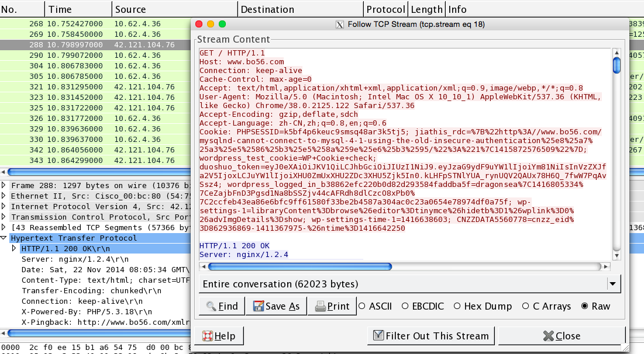Click the Protocol column header
The height and width of the screenshot is (354, 644).
pos(385,9)
